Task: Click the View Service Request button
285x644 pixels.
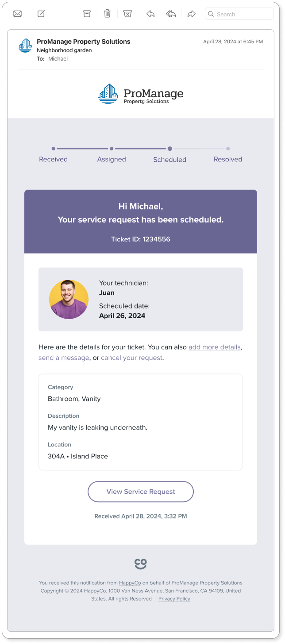Action: tap(141, 492)
